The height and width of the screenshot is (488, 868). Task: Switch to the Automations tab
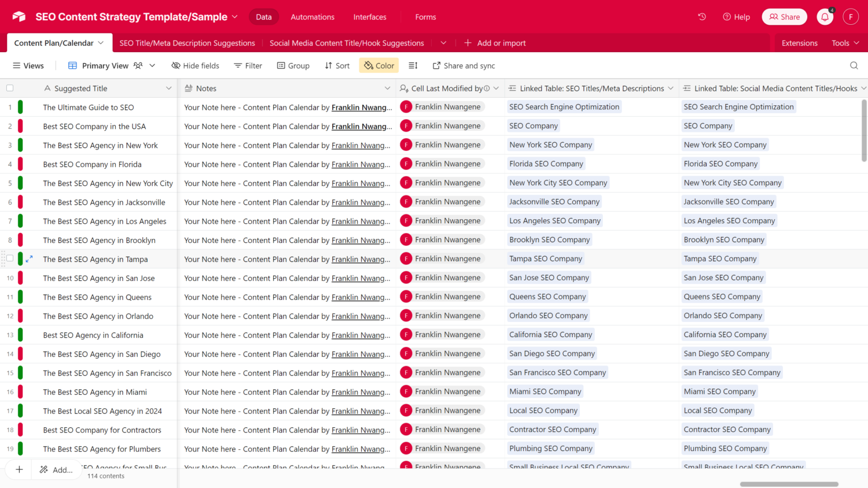pos(312,17)
